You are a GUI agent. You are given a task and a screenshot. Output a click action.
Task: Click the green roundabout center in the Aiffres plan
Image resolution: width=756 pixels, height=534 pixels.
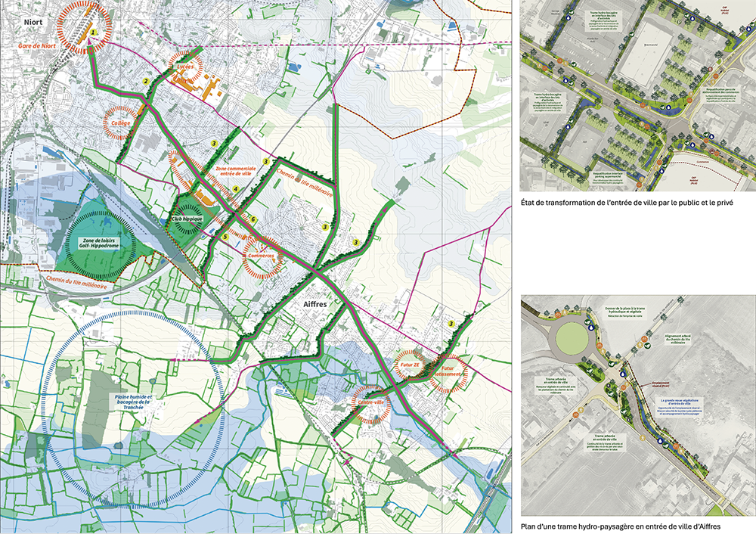tap(572, 339)
